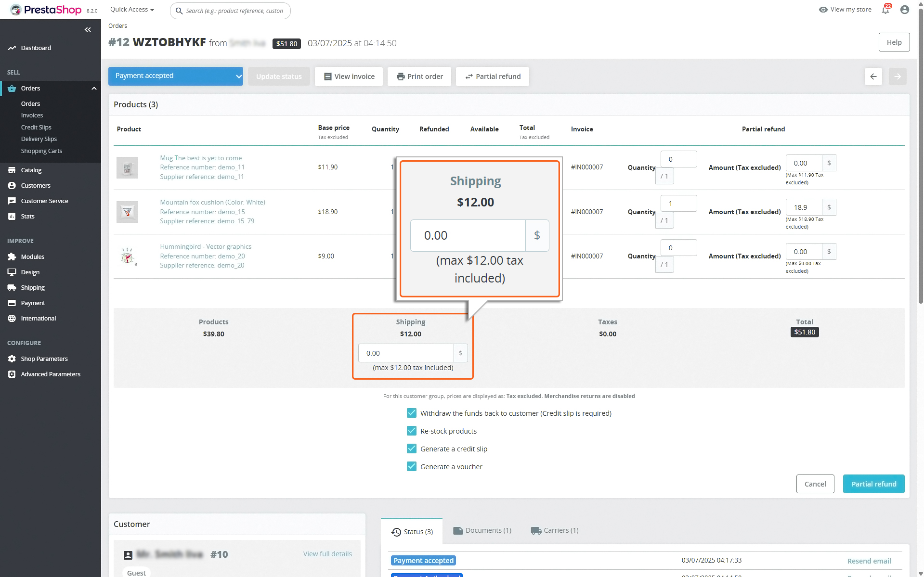Image resolution: width=924 pixels, height=577 pixels.
Task: Click the Print order button
Action: 419,77
